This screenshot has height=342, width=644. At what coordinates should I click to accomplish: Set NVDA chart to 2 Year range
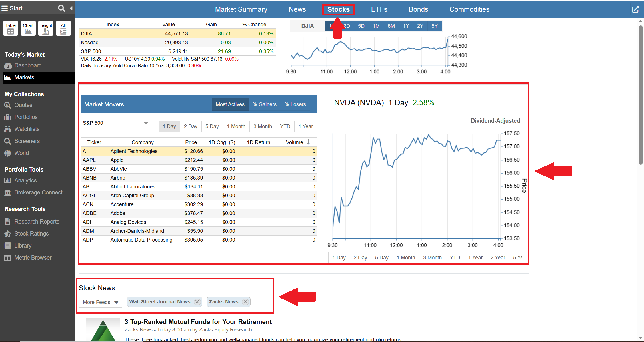click(x=498, y=258)
